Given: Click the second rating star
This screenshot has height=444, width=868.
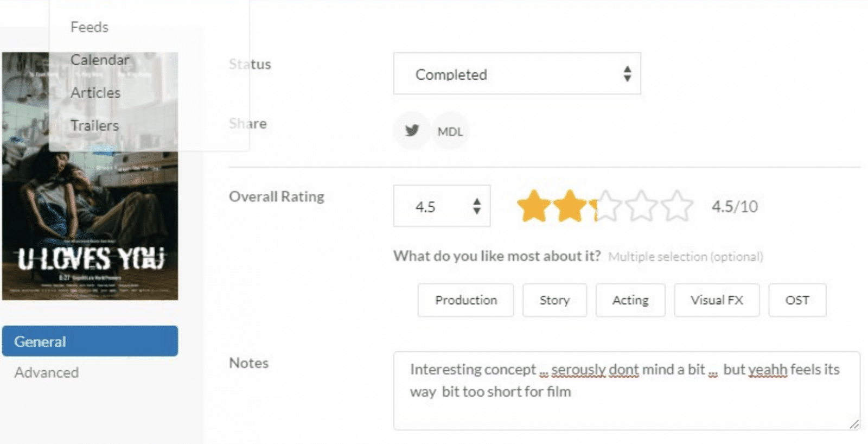Looking at the screenshot, I should tap(570, 206).
